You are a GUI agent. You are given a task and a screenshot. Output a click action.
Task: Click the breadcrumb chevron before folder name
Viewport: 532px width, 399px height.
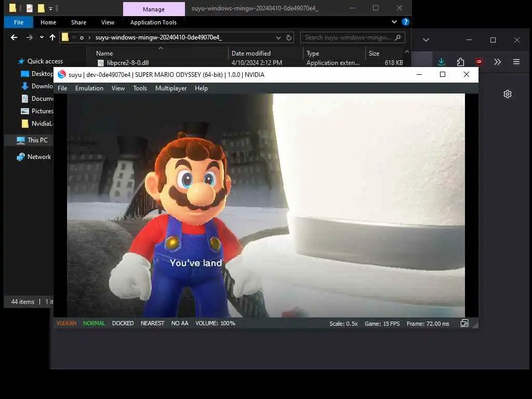point(89,37)
